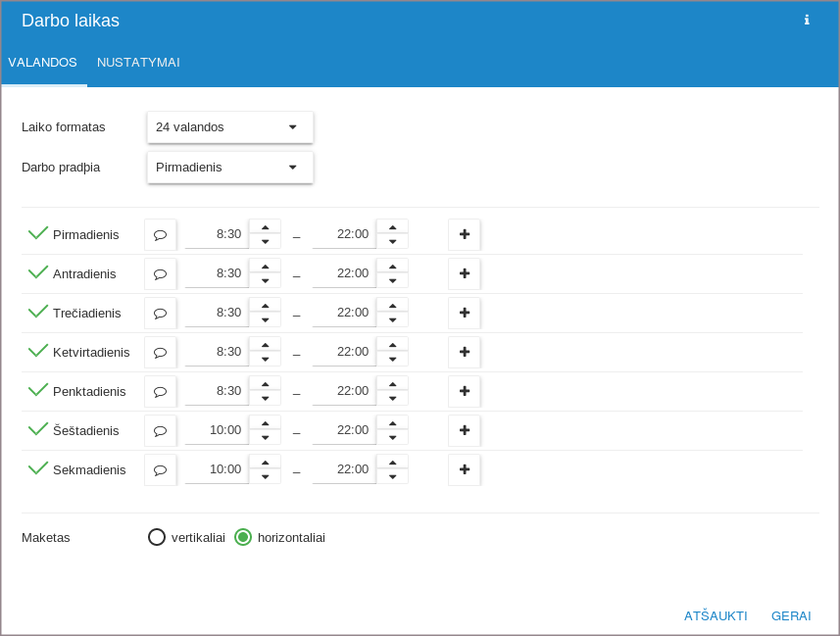The image size is (840, 636).
Task: Choose the horizontaliai layout option
Action: click(243, 537)
